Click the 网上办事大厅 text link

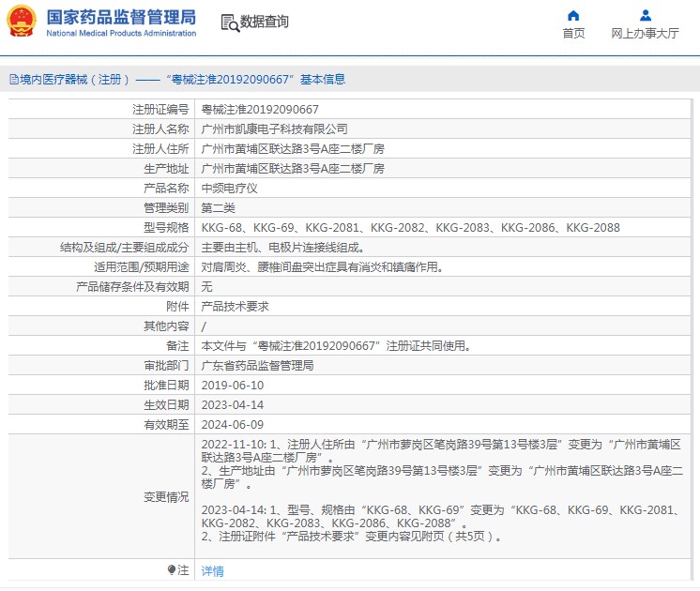[645, 33]
